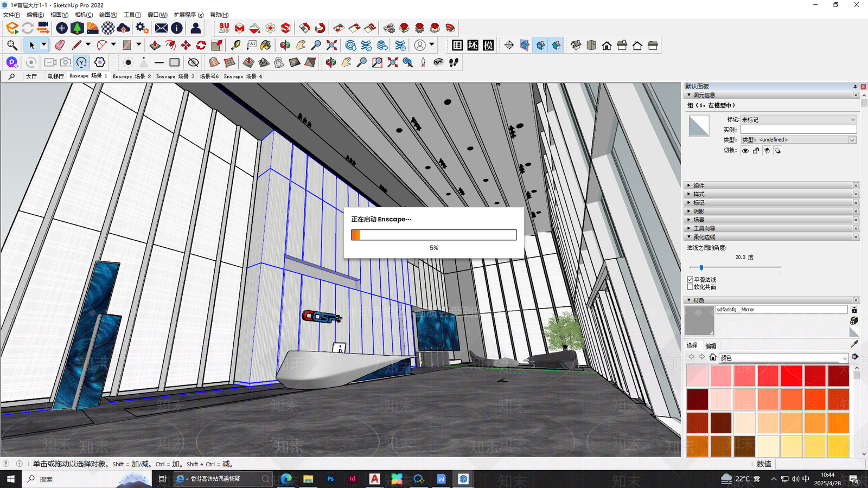
Task: Open the Enscape mail feedback icon
Action: 161,28
